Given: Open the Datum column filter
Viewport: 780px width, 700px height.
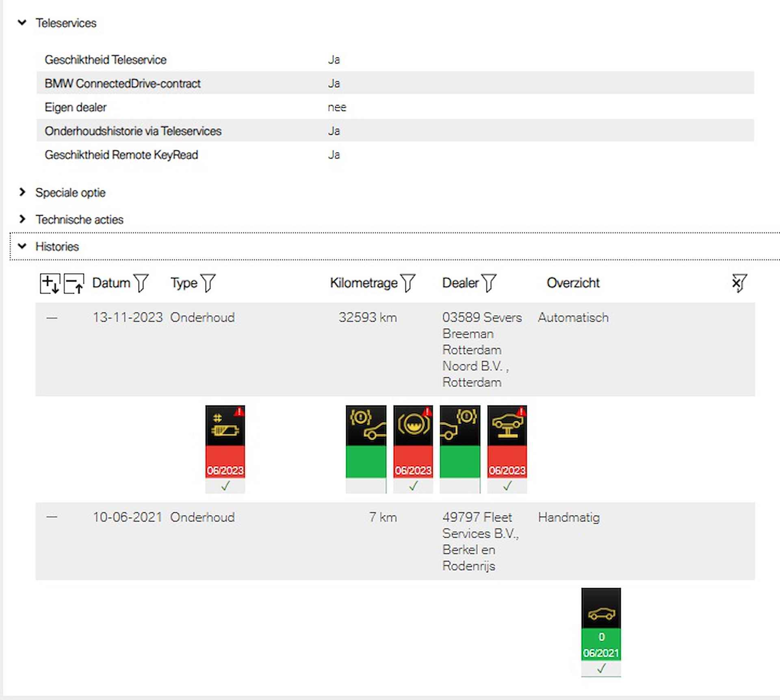Looking at the screenshot, I should (x=141, y=283).
